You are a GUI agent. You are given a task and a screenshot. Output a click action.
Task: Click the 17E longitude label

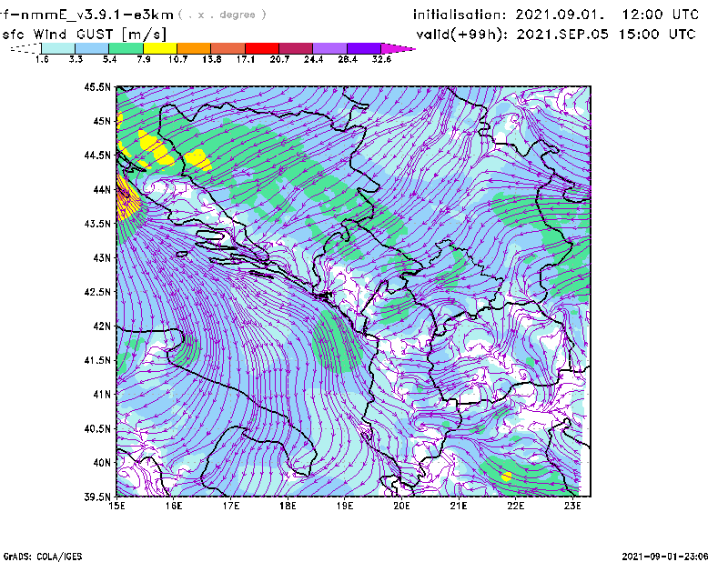coord(231,506)
